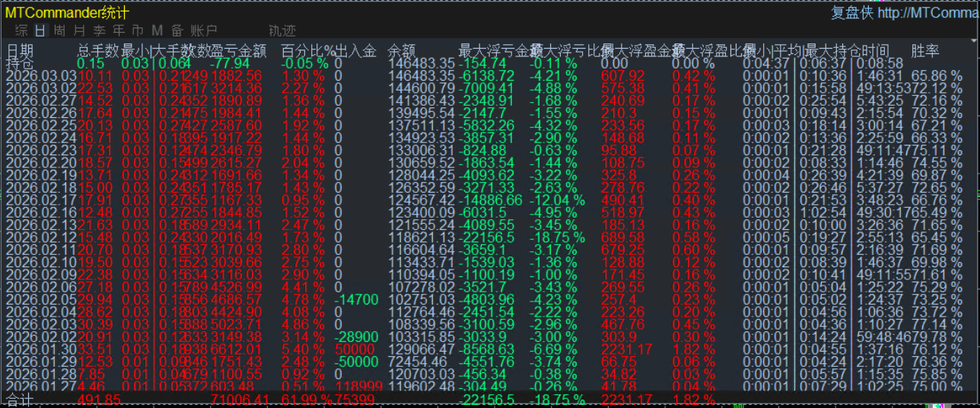980x408 pixels.
Task: Switch to the 季 quarterly tab
Action: pyautogui.click(x=99, y=31)
